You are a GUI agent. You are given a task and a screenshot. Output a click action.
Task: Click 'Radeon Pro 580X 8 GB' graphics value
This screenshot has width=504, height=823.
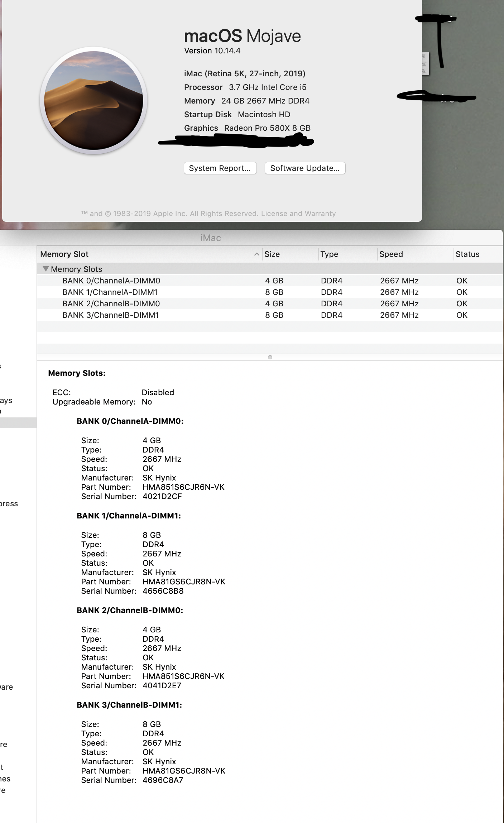click(267, 128)
